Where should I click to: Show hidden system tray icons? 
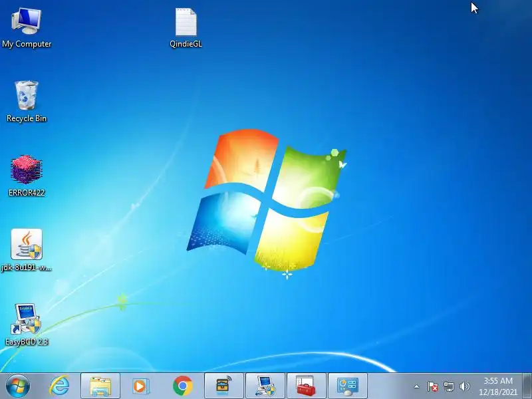click(x=417, y=386)
